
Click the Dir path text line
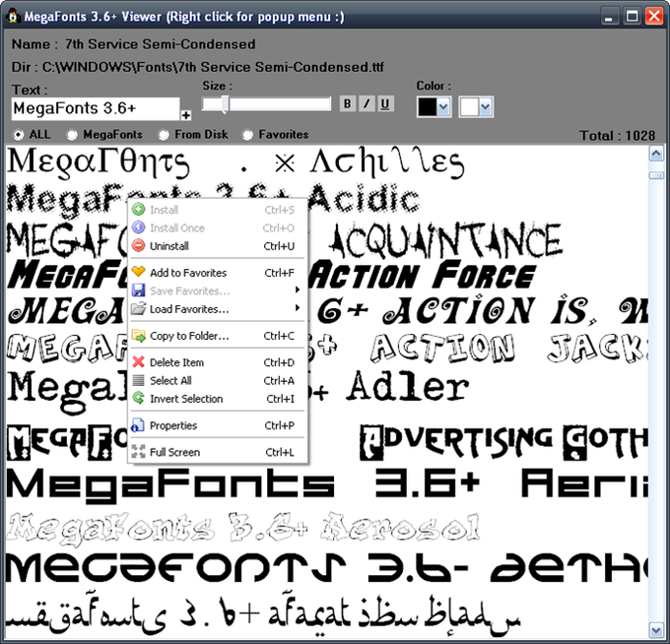coord(198,67)
